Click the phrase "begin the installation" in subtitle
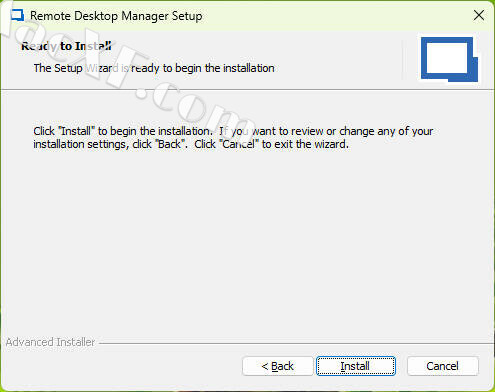 click(x=225, y=68)
